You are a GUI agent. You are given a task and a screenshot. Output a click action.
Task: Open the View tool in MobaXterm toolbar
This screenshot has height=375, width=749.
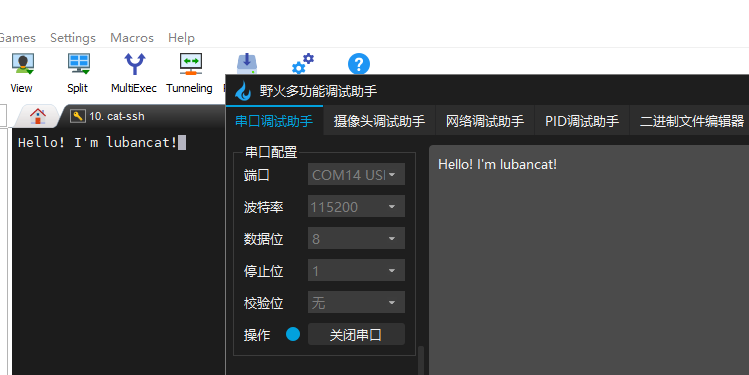[22, 73]
